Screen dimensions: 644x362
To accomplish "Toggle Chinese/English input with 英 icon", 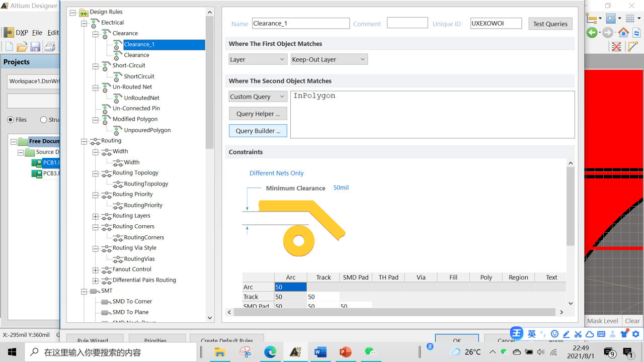I will [531, 333].
